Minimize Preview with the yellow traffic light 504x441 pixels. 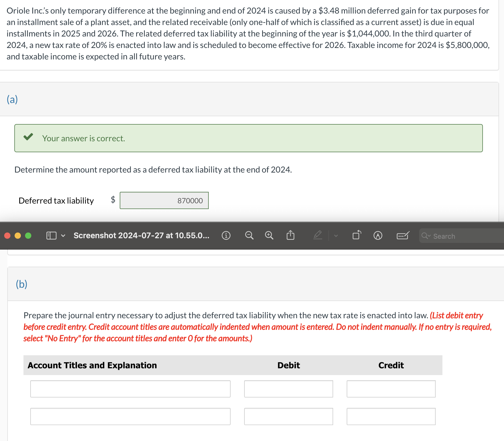pyautogui.click(x=18, y=235)
